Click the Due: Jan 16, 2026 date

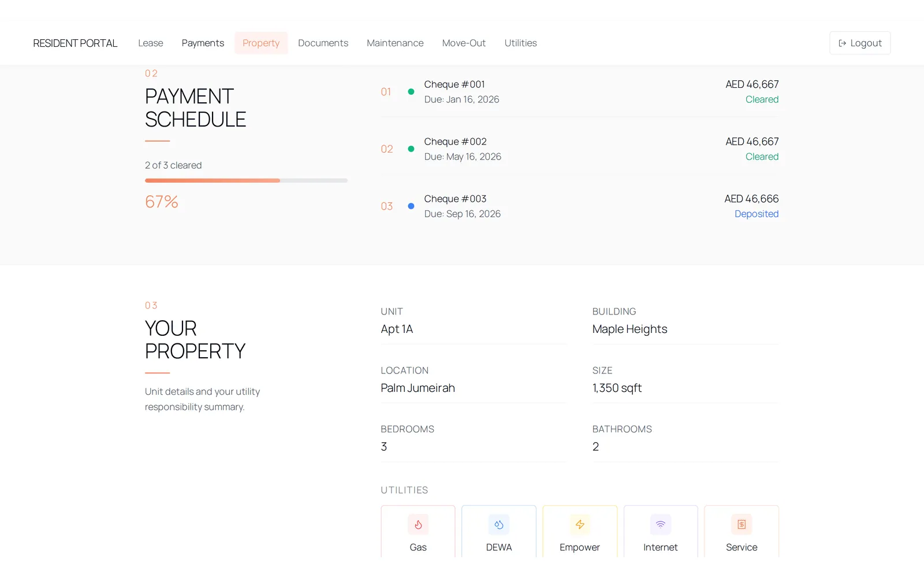tap(461, 99)
